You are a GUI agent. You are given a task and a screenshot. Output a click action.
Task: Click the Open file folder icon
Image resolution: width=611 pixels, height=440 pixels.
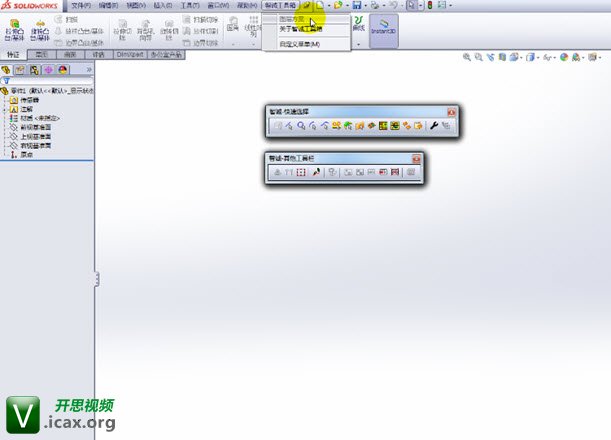(338, 5)
